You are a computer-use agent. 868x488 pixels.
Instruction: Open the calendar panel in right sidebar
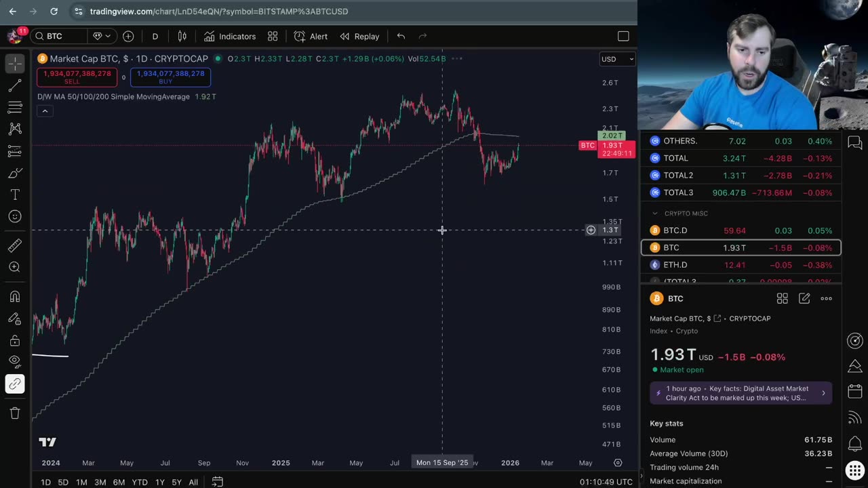855,392
